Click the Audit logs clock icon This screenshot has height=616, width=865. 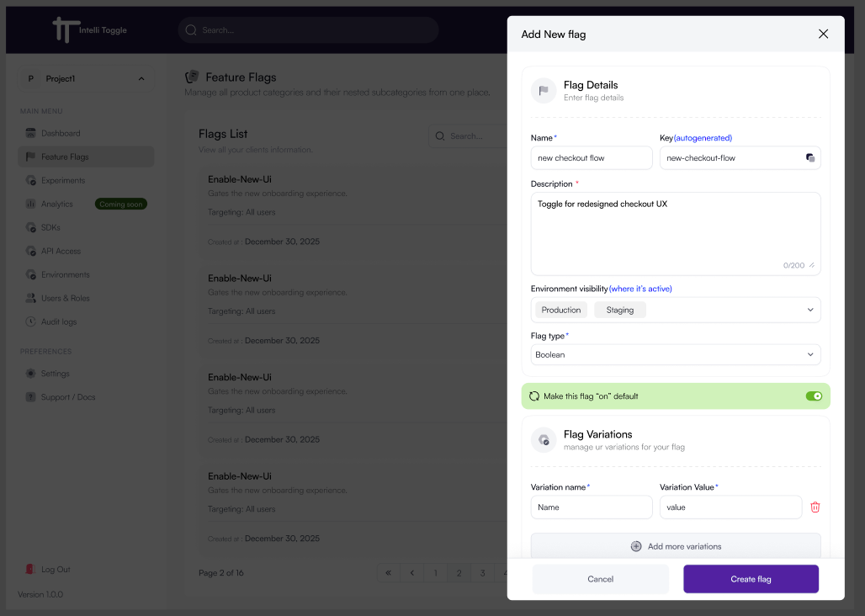coord(31,321)
